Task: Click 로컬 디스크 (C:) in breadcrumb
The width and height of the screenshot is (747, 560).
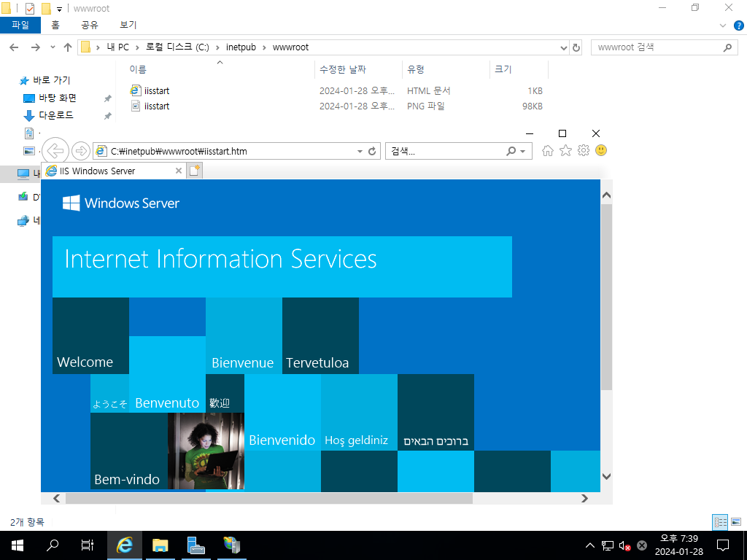Action: click(177, 47)
